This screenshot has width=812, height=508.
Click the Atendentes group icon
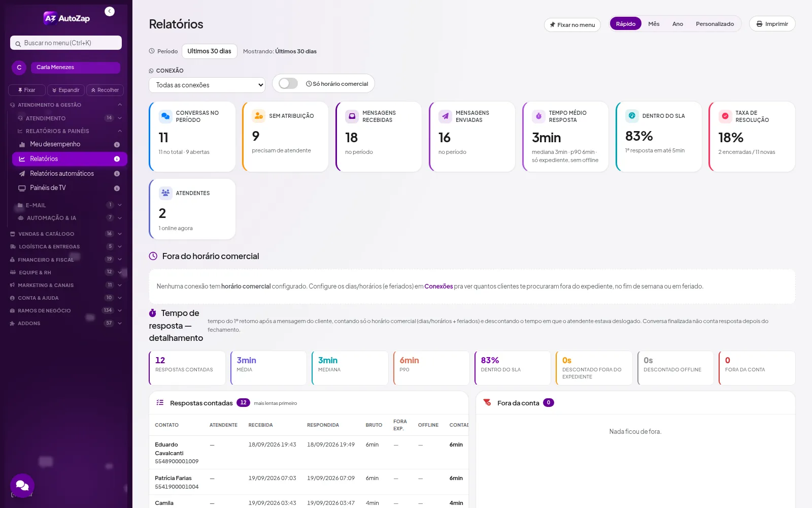(165, 193)
